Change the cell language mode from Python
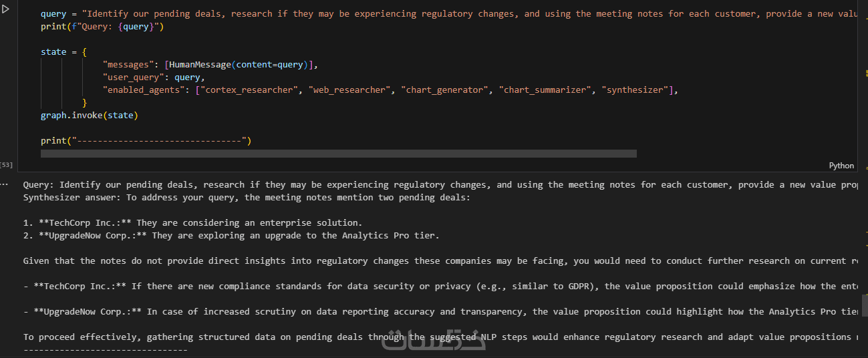Image resolution: width=868 pixels, height=358 pixels. pyautogui.click(x=841, y=166)
